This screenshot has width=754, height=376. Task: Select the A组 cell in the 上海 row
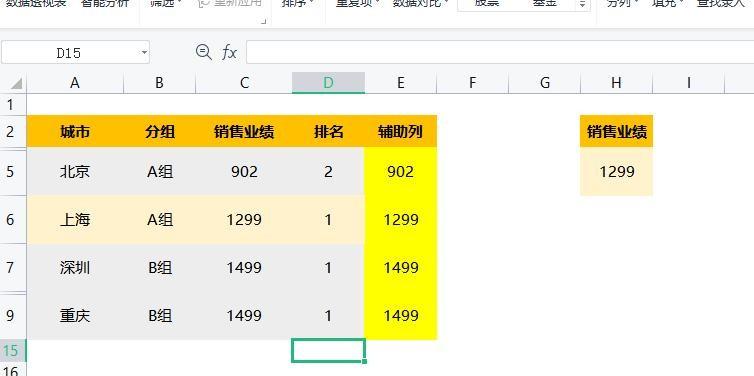click(160, 220)
